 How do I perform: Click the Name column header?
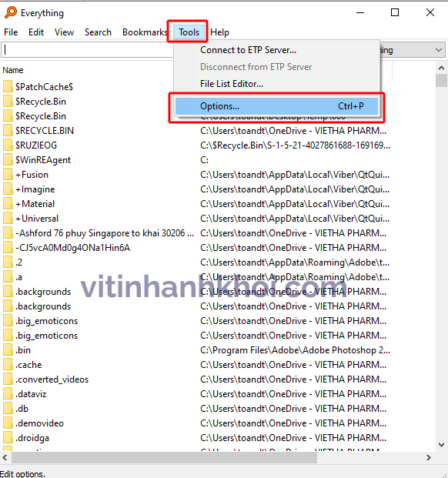[x=13, y=70]
